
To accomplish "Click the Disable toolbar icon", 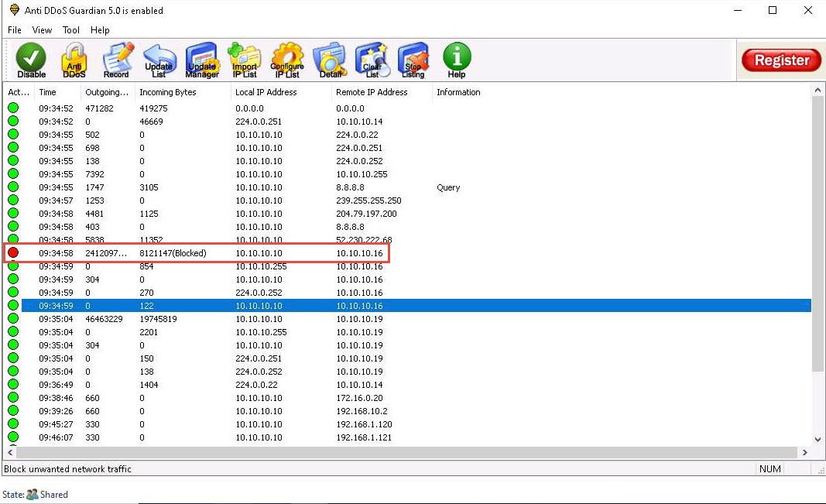I will (31, 60).
